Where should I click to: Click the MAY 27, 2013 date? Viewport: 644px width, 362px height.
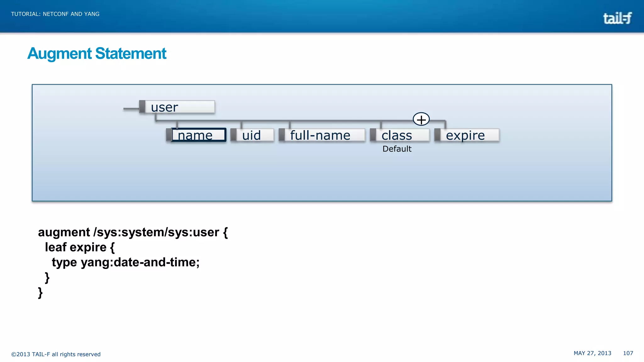[x=592, y=353]
